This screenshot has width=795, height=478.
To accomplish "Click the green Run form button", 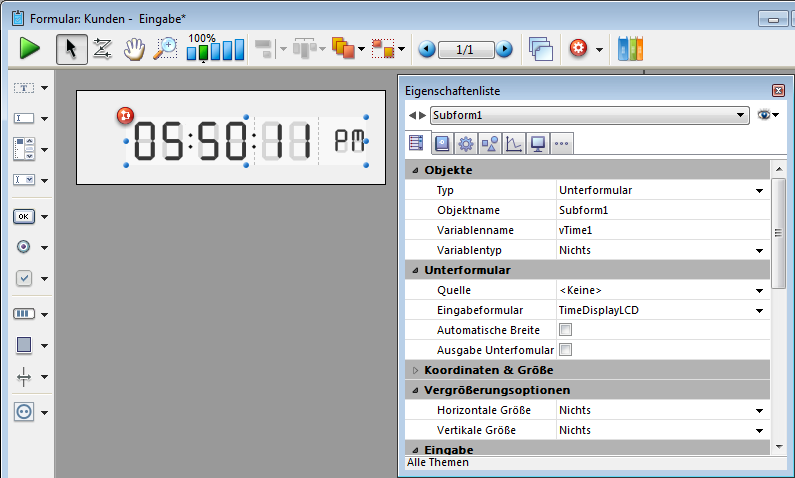I will (x=29, y=48).
